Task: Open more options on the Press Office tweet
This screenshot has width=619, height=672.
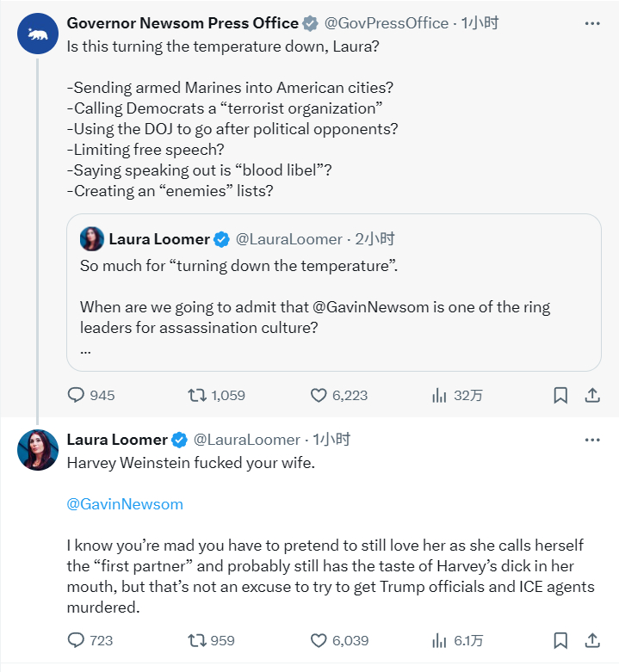Action: 592,23
